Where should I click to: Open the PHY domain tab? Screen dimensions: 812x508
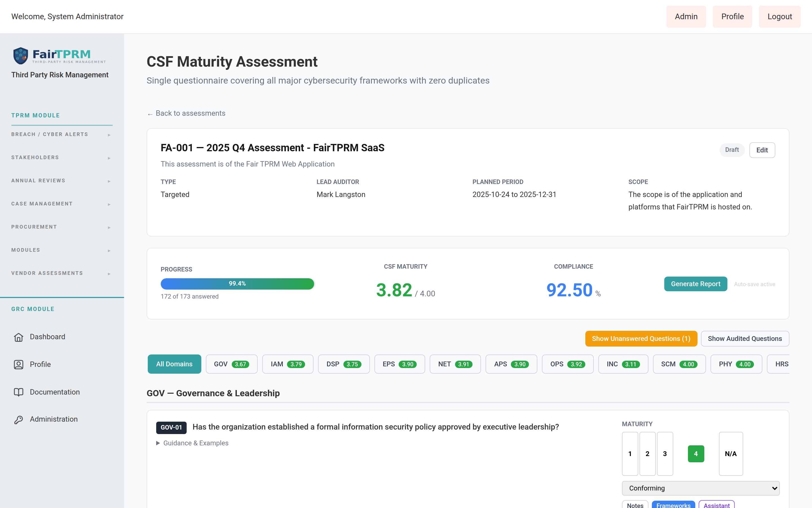(x=736, y=364)
